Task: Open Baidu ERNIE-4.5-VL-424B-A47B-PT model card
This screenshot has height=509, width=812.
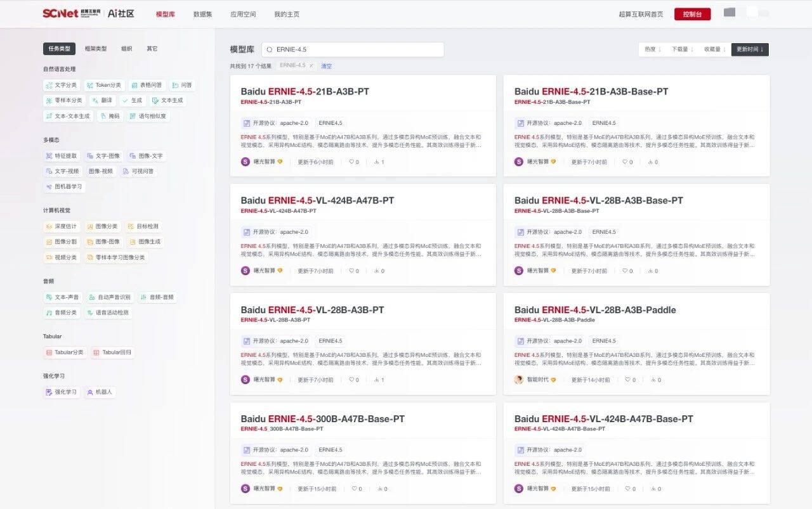Action: pos(363,235)
